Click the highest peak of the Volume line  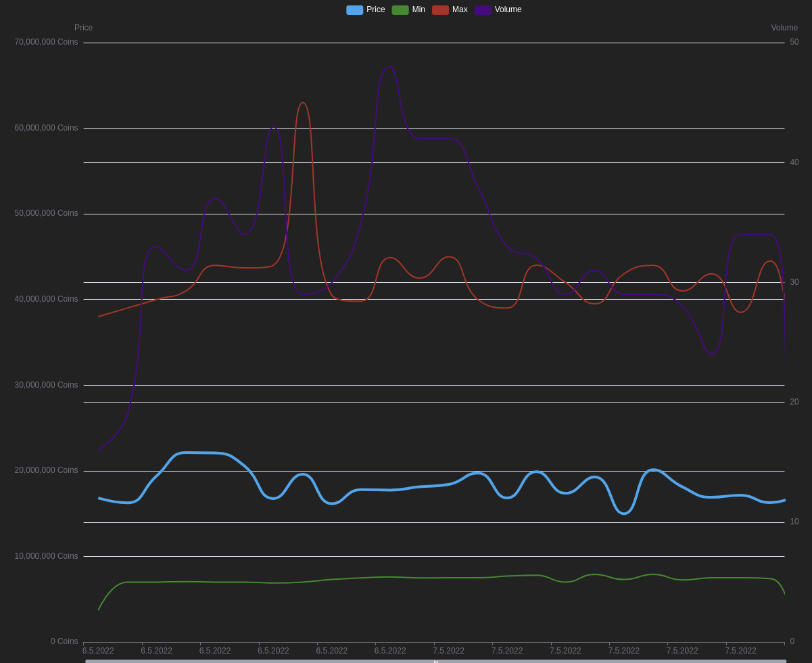pos(389,66)
